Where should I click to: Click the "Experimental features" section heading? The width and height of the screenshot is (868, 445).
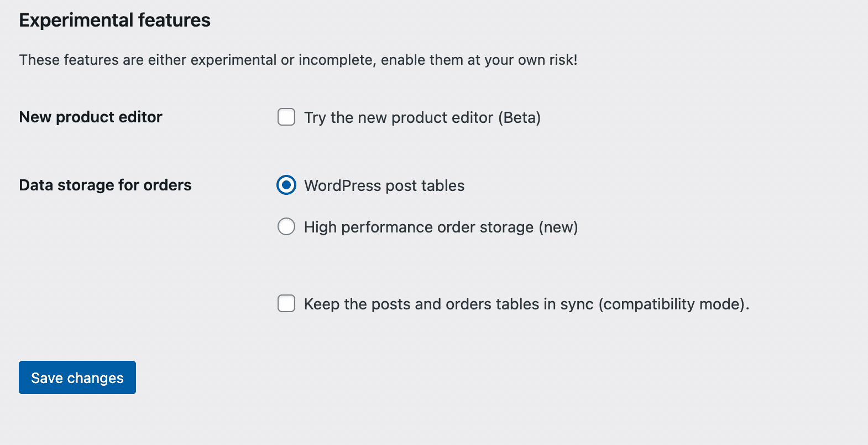pyautogui.click(x=114, y=20)
